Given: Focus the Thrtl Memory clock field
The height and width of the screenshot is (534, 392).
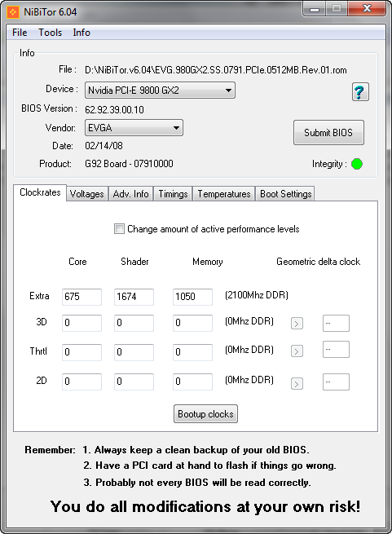Looking at the screenshot, I should pos(193,352).
